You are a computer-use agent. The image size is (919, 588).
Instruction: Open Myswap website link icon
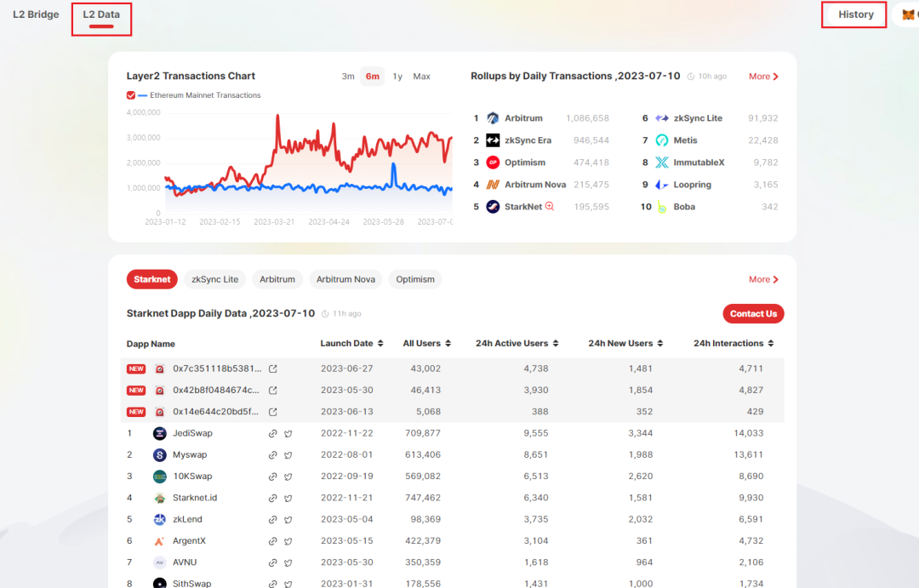[272, 455]
